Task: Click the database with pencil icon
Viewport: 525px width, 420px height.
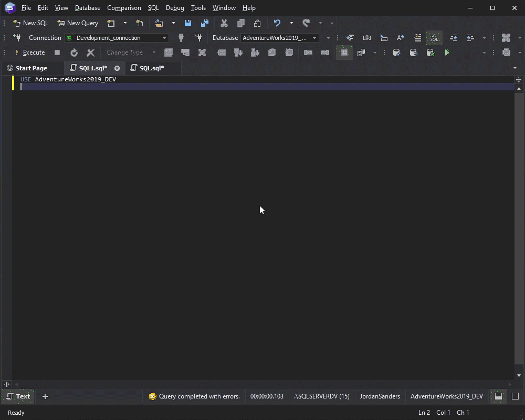Action: [x=397, y=52]
